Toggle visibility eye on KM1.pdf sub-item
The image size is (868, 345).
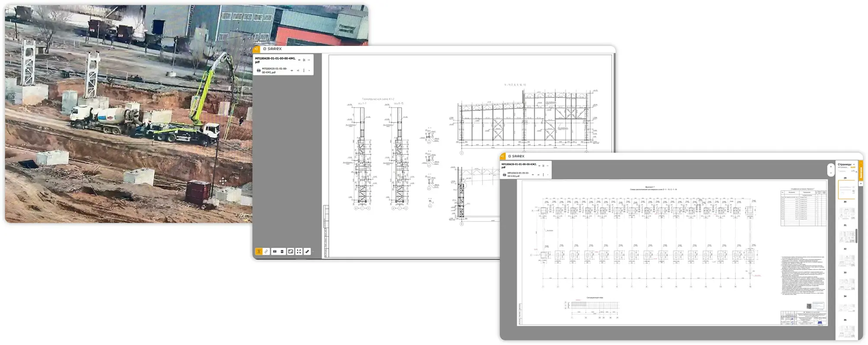point(292,70)
